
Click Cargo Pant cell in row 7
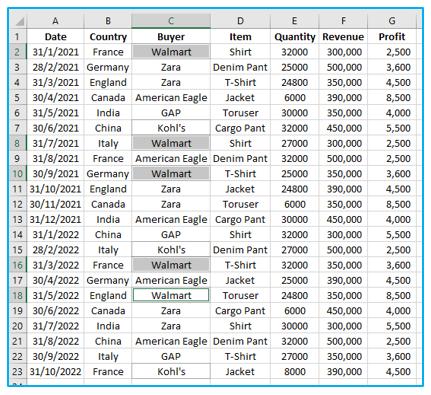(x=240, y=128)
